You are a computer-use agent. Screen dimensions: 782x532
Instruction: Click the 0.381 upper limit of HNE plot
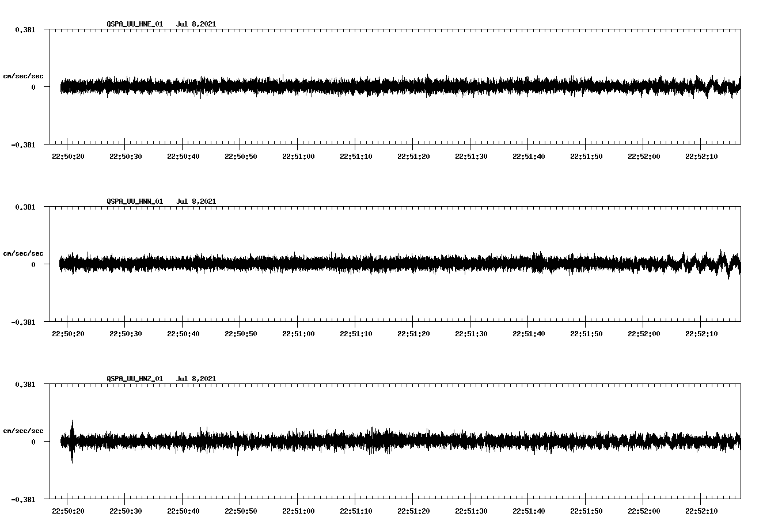pos(24,29)
